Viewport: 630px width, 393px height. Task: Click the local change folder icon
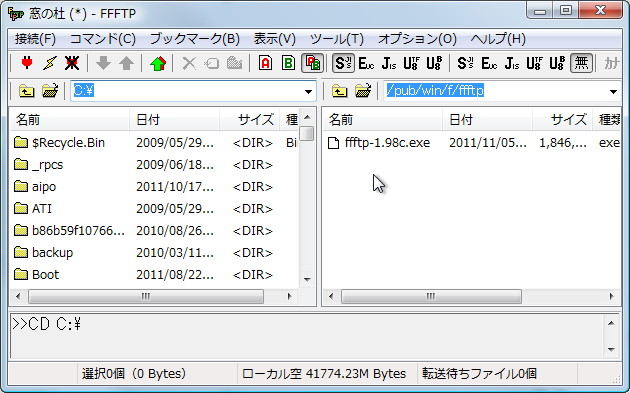click(x=50, y=91)
